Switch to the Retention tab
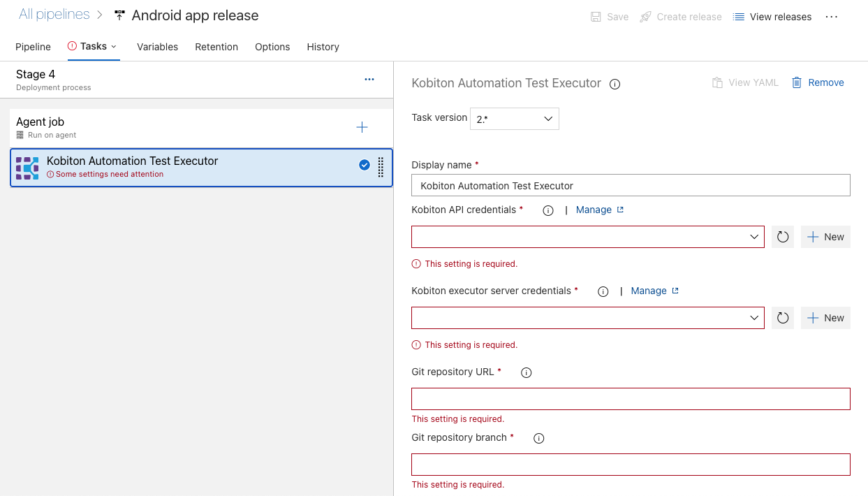The height and width of the screenshot is (496, 868). coord(216,47)
